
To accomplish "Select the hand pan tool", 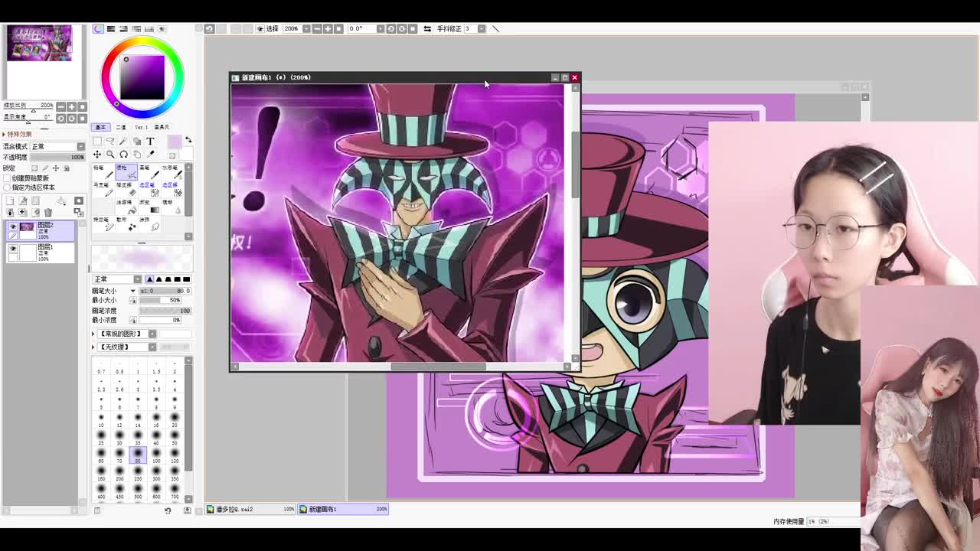I will [x=137, y=155].
